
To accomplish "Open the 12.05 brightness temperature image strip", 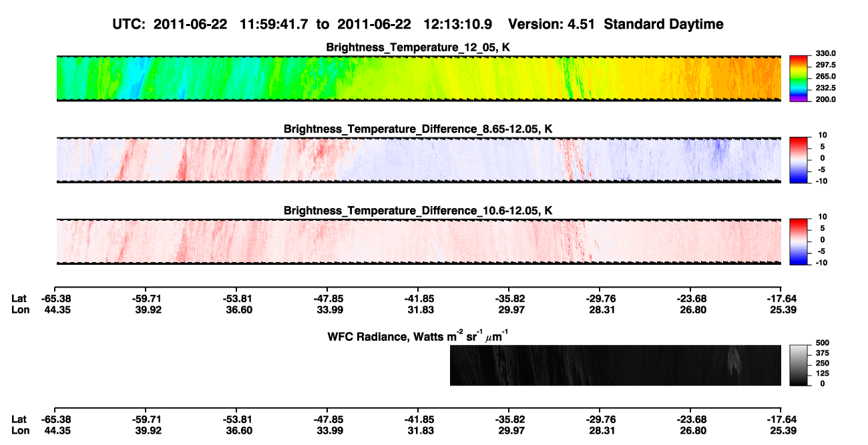I will [x=419, y=78].
